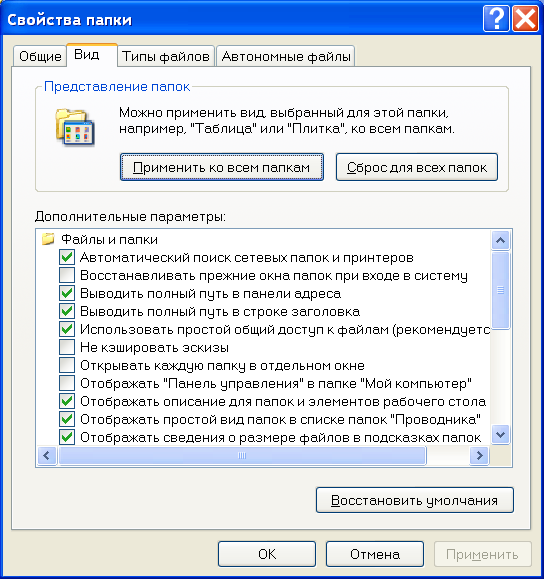The image size is (544, 579).
Task: Enable Восстанавливать прежние окна папок checkbox
Action: click(67, 275)
